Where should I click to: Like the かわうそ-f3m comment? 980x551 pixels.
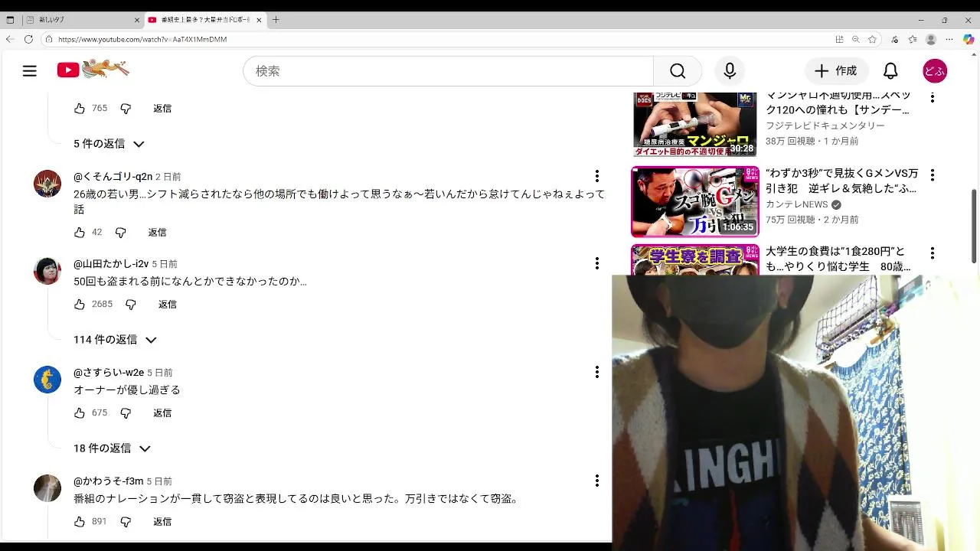click(80, 521)
